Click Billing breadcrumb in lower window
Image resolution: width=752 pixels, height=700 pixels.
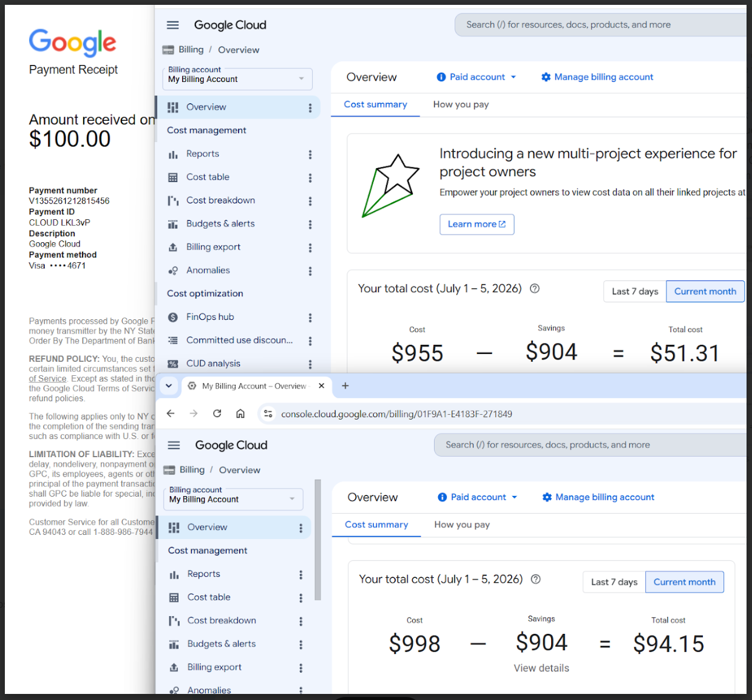point(192,470)
